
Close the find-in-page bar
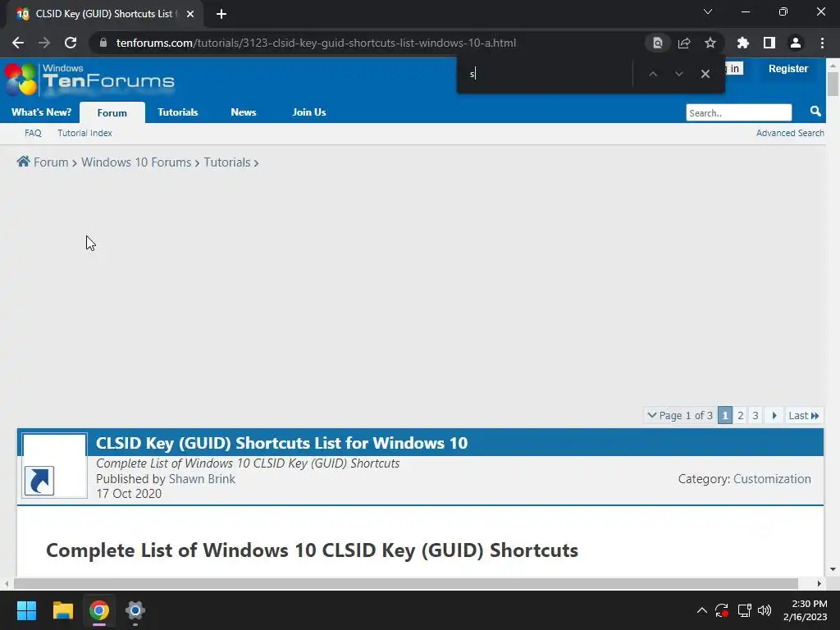click(x=705, y=74)
